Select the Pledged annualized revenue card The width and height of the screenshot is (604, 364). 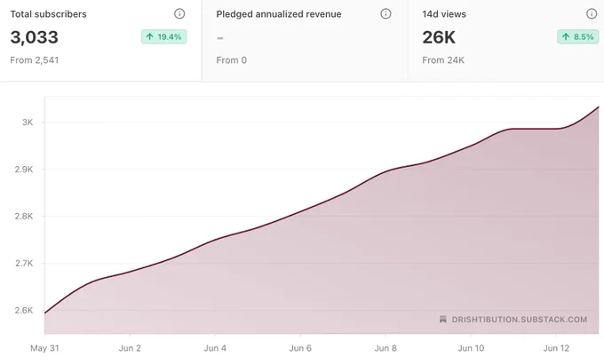coord(305,41)
